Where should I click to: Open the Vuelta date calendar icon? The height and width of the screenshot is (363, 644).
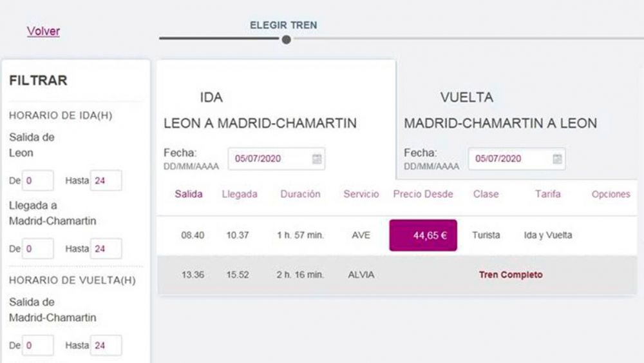point(557,159)
